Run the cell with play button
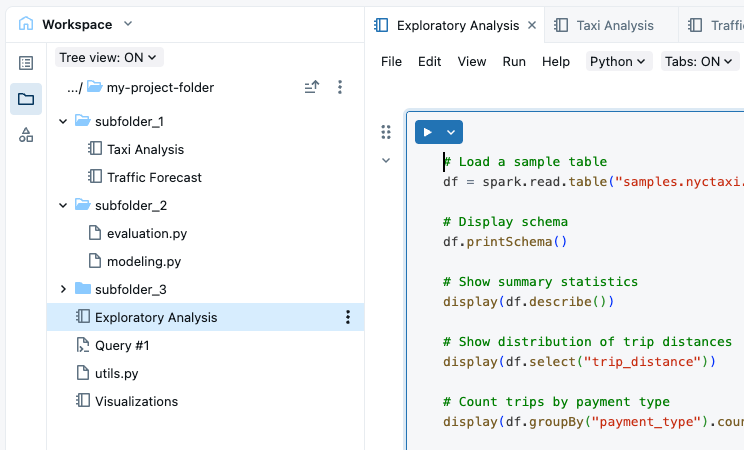 coord(427,132)
